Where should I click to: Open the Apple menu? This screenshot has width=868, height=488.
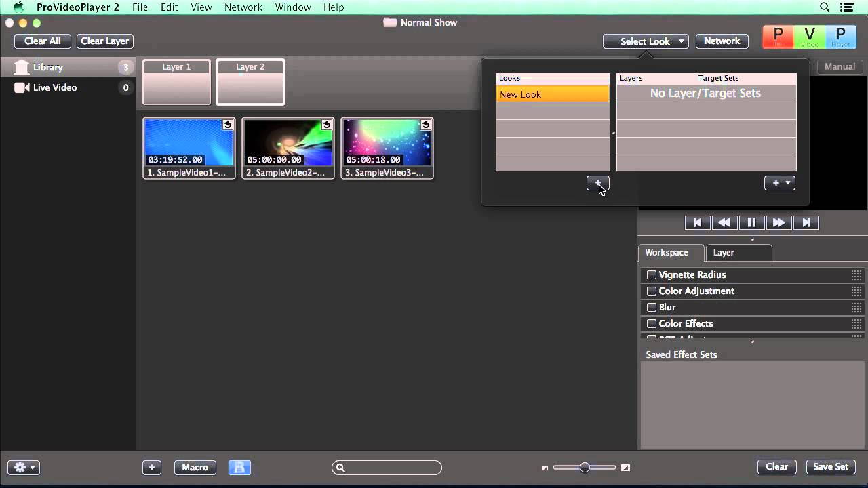[x=18, y=7]
